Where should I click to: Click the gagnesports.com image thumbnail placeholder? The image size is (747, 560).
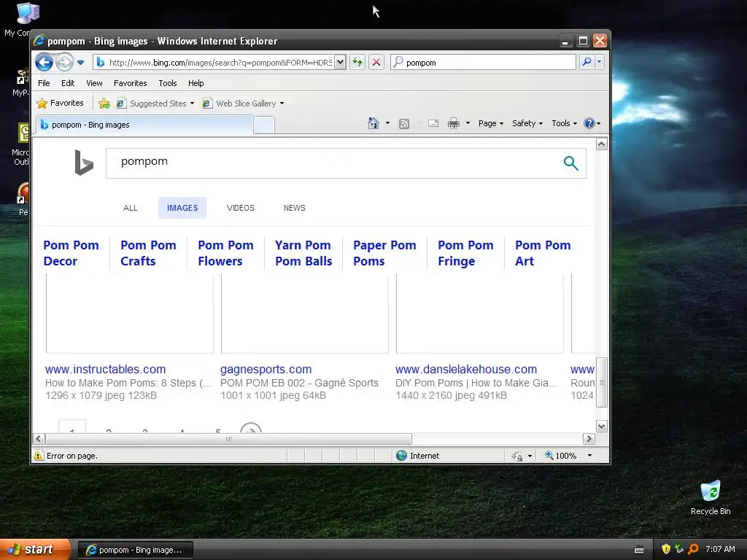pos(305,314)
